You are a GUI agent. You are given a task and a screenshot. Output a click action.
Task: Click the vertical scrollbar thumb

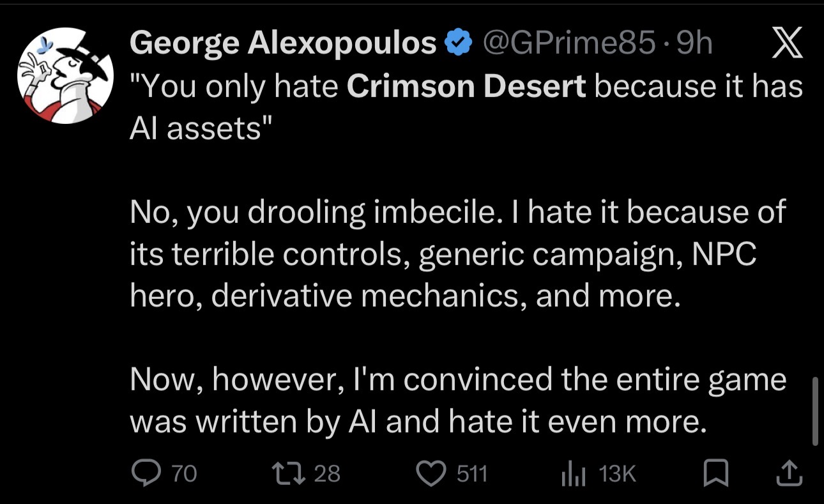tap(814, 411)
